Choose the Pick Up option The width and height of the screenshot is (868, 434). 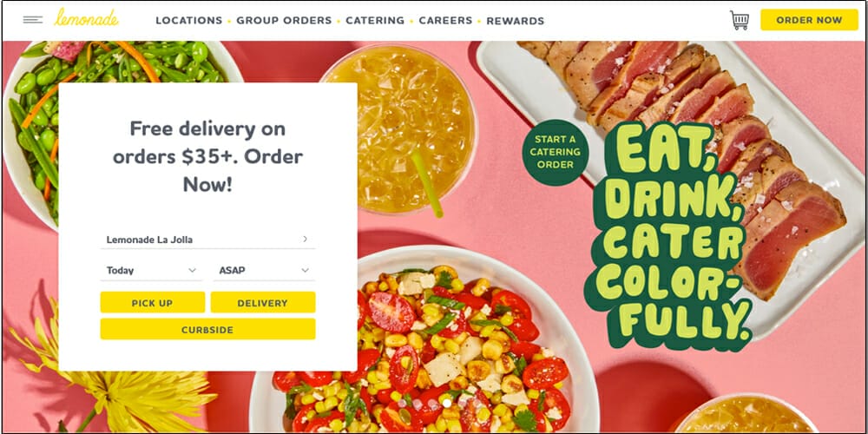click(152, 303)
